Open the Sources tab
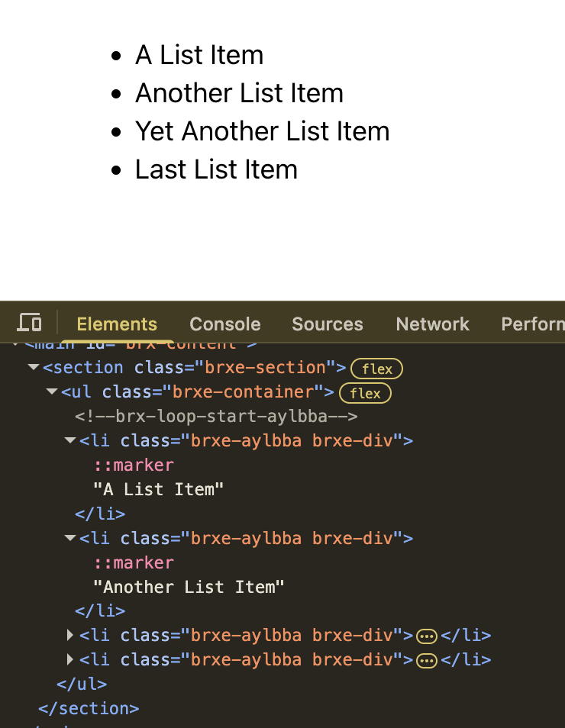Screen dimensions: 565x728 point(327,324)
